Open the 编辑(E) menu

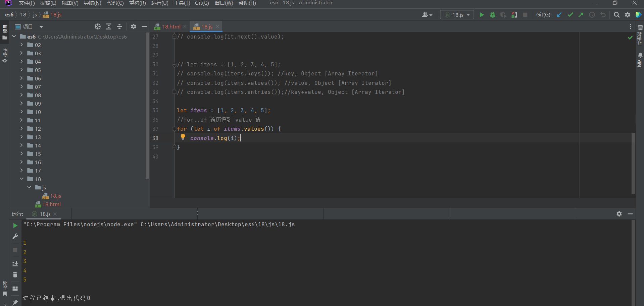pos(48,3)
